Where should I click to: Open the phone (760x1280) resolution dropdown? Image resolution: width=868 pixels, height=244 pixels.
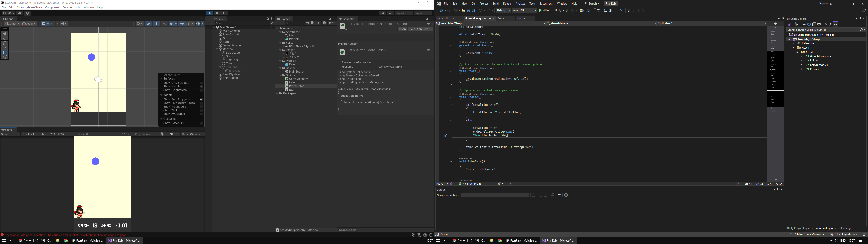tap(58, 134)
